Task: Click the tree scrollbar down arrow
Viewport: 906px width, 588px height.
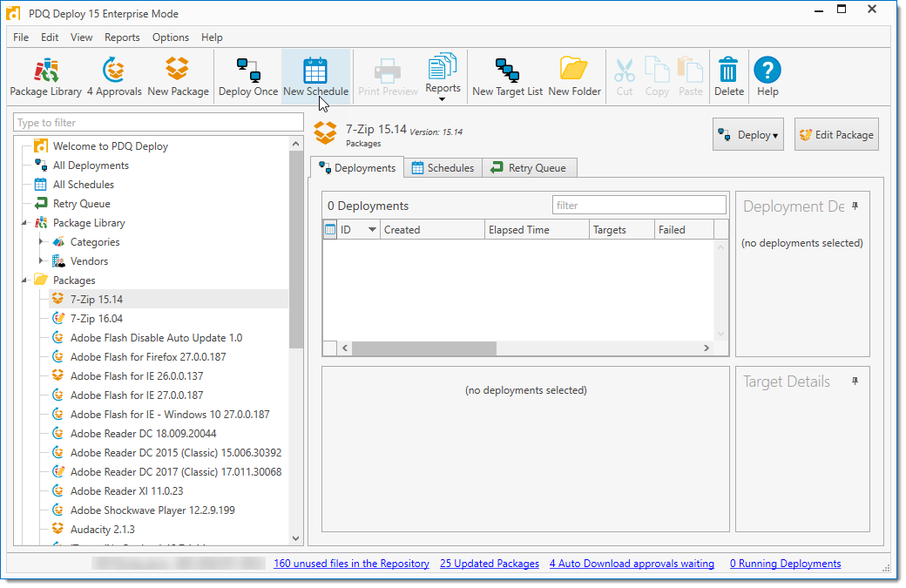Action: 296,538
